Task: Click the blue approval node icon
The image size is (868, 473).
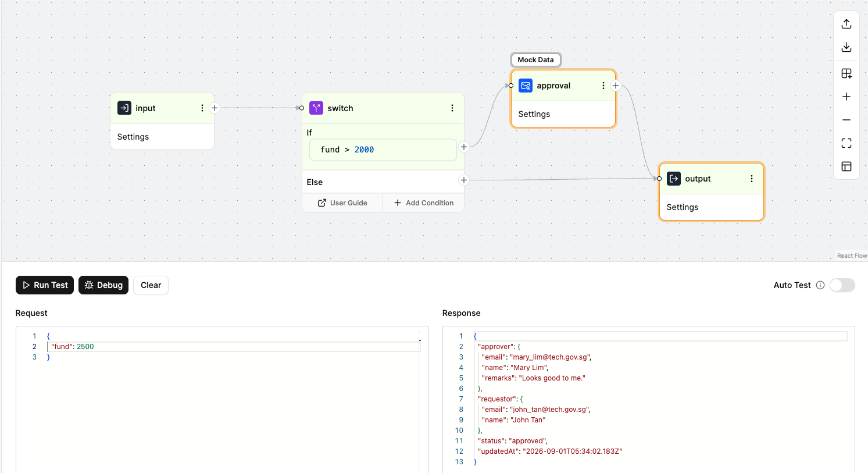Action: [x=526, y=86]
